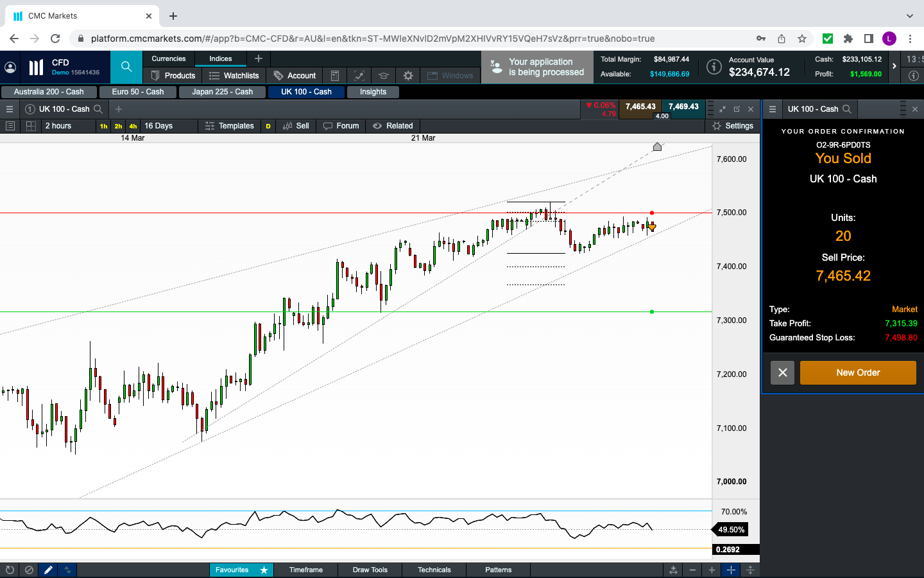The width and height of the screenshot is (924, 578).
Task: Open platform settings gear icon
Action: point(408,76)
